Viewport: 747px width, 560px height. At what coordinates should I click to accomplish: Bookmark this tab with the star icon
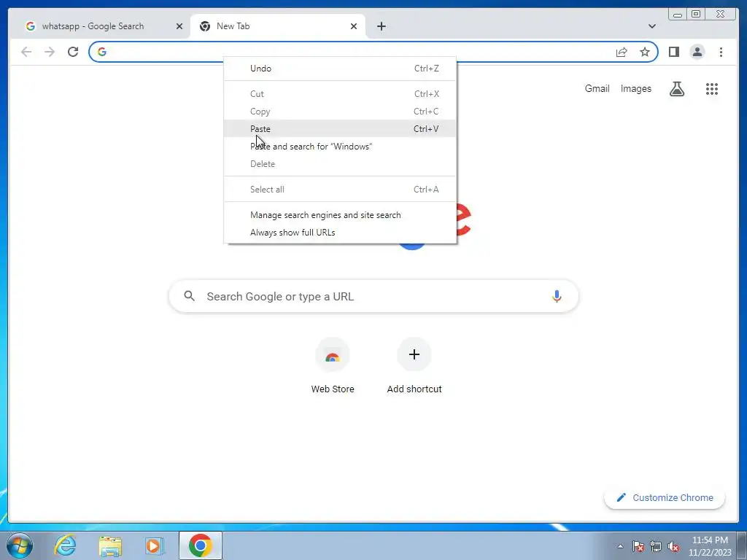645,52
